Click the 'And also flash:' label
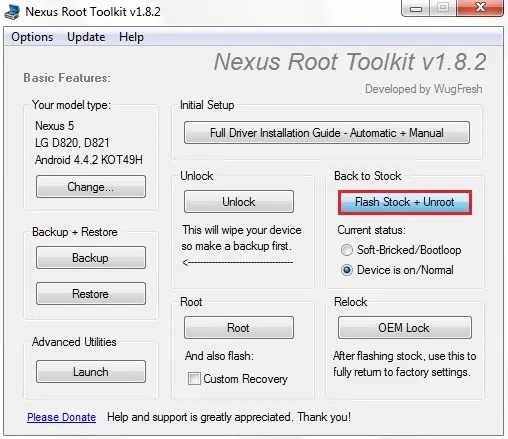This screenshot has width=508, height=439. [x=219, y=356]
